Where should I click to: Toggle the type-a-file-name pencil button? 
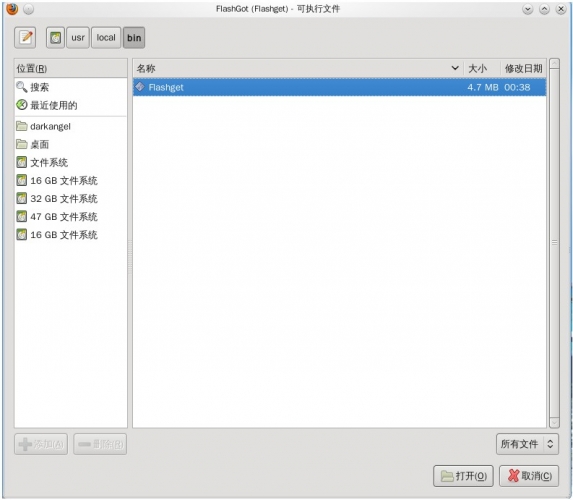[x=25, y=38]
